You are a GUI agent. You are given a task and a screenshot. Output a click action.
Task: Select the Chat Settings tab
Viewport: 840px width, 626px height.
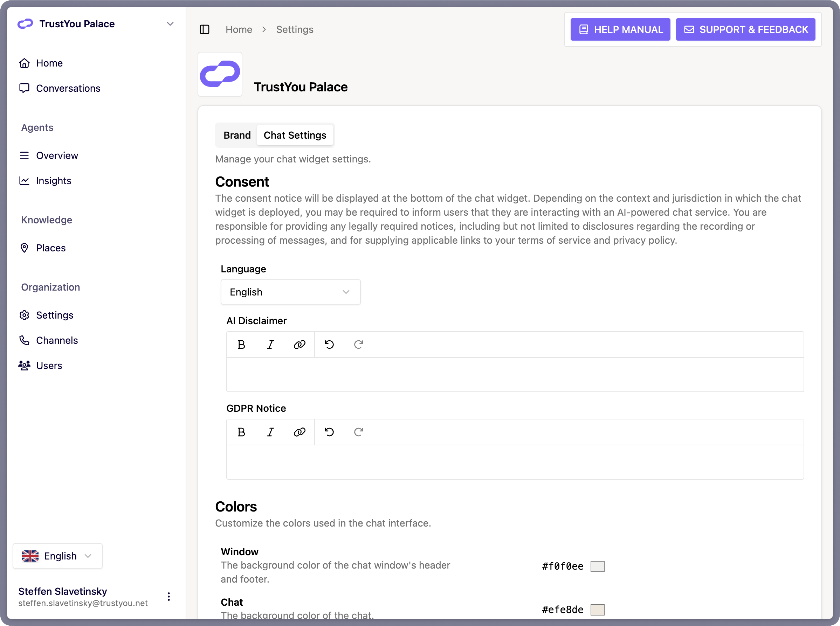295,135
